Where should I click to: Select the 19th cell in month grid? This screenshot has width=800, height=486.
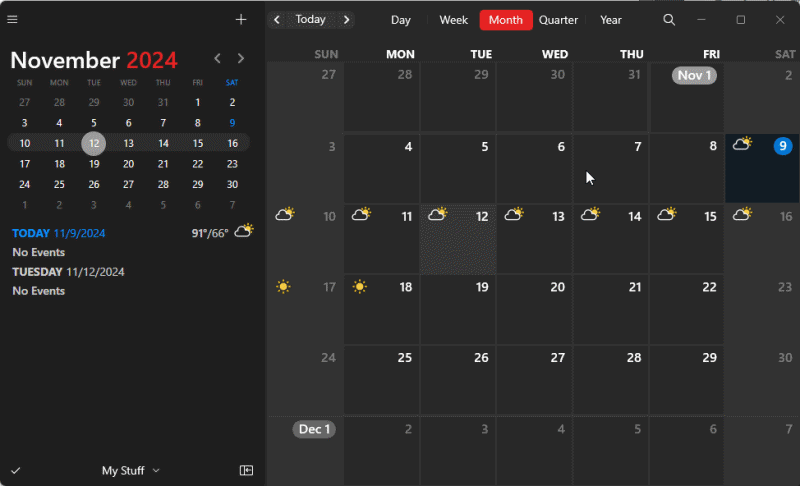click(x=458, y=310)
